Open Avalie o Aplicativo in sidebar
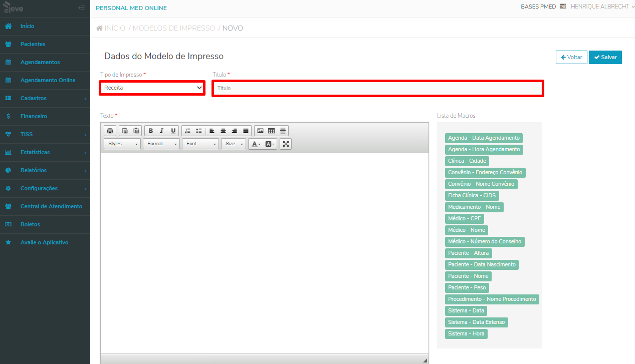This screenshot has width=635, height=364. click(x=45, y=242)
